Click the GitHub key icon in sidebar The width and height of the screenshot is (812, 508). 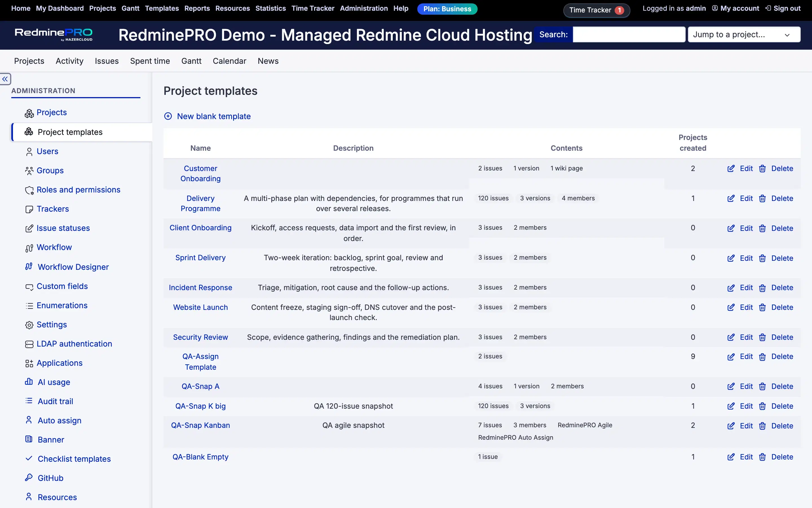29,478
